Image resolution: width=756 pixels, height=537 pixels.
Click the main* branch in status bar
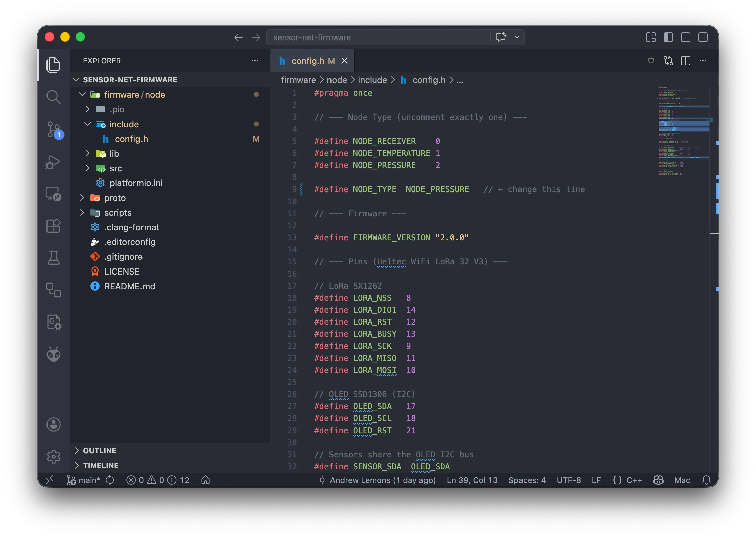click(83, 480)
